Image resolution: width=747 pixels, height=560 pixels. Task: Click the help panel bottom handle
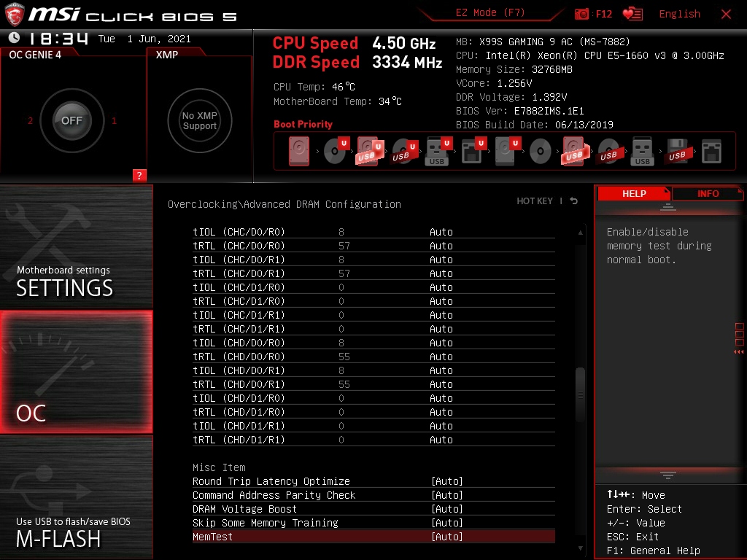(x=667, y=475)
